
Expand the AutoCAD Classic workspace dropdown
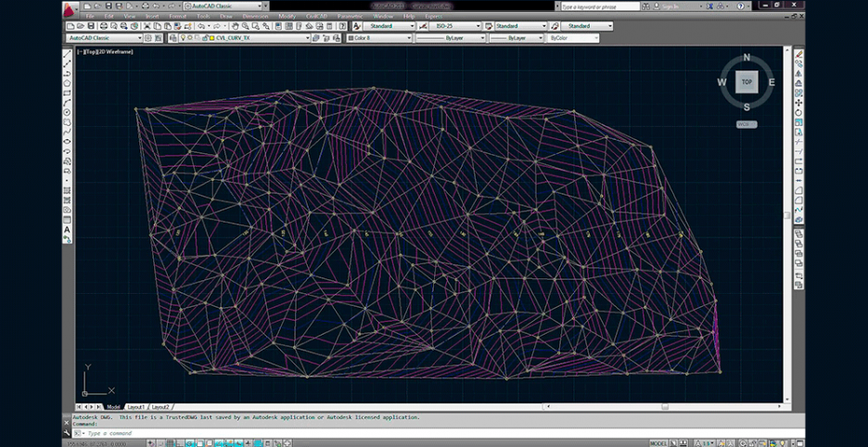[104, 38]
